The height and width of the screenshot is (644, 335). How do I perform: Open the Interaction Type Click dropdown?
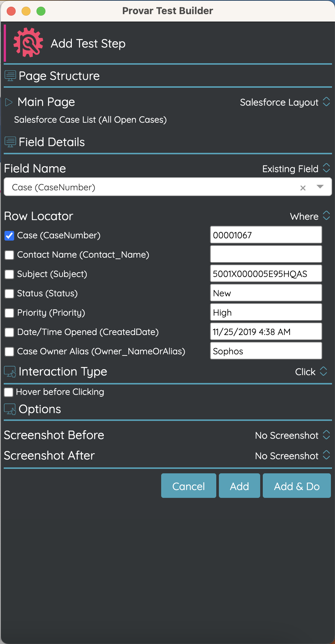pyautogui.click(x=311, y=371)
